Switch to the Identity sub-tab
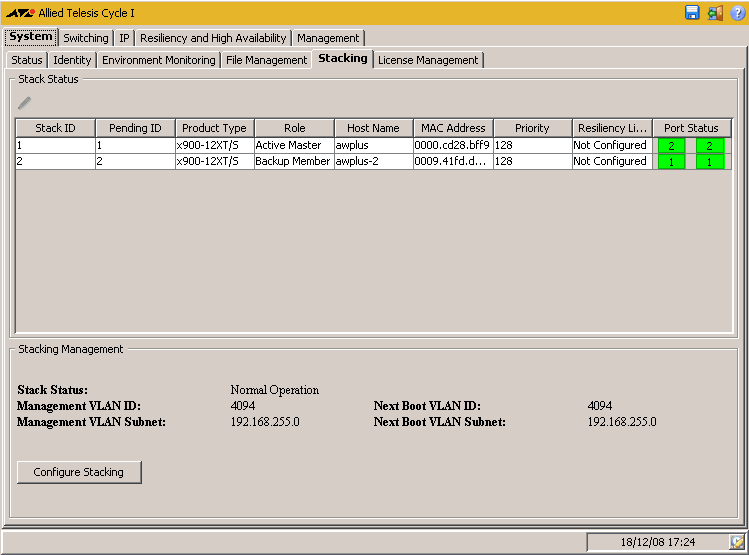 pyautogui.click(x=72, y=60)
